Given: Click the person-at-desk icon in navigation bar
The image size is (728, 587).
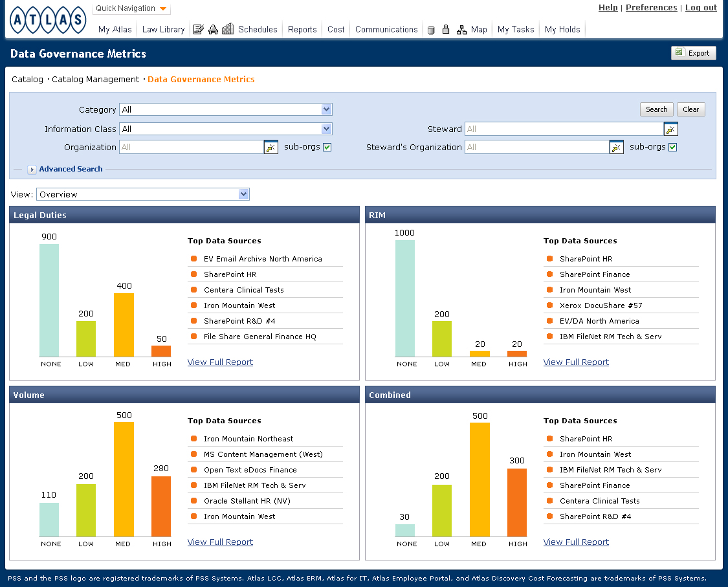Looking at the screenshot, I should click(213, 30).
